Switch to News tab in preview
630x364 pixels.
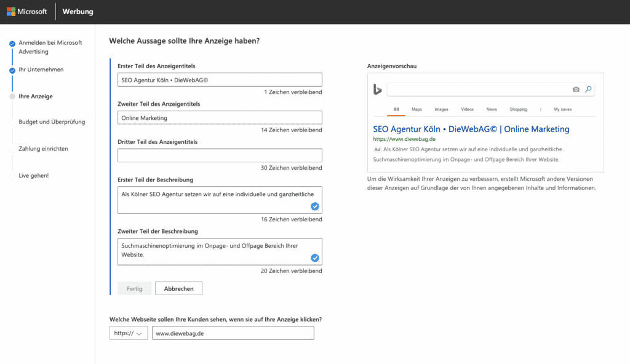pos(492,109)
